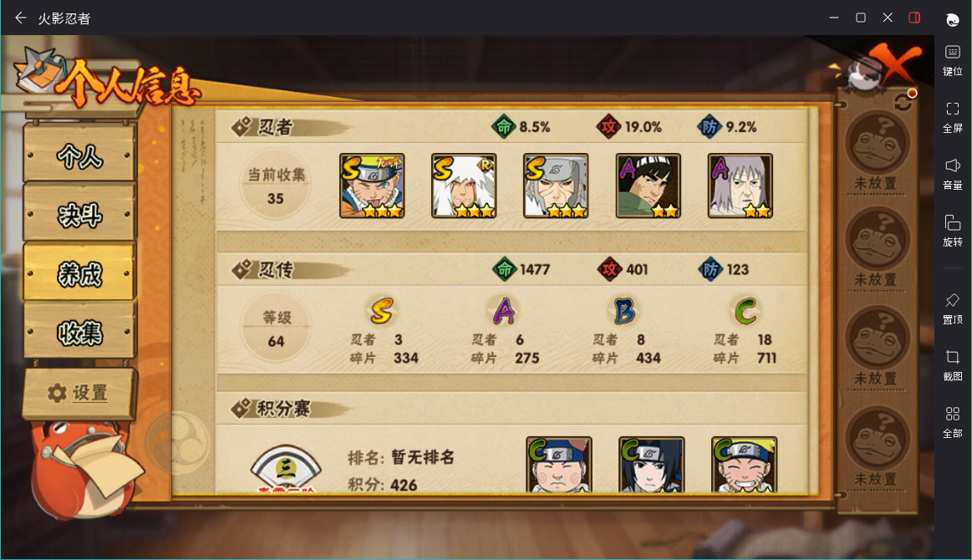Image resolution: width=972 pixels, height=560 pixels.
Task: Click the first 未放置 empty toad slot
Action: (x=877, y=152)
